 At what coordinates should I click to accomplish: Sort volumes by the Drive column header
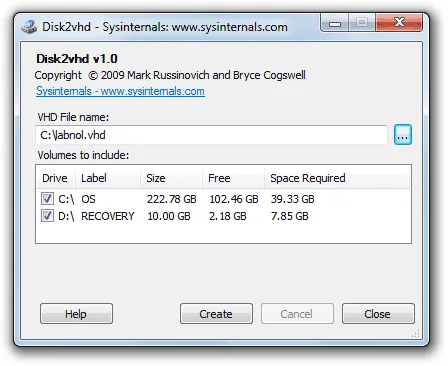pos(55,178)
